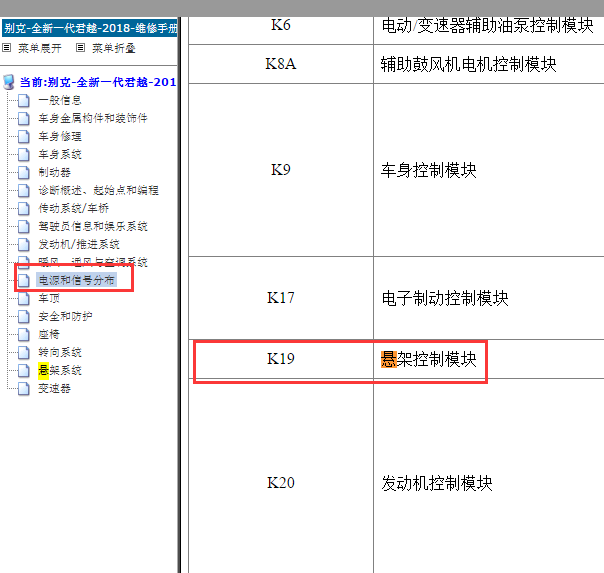The height and width of the screenshot is (573, 604).
Task: Click the page icon beside 发动机/推进系统
Action: (x=24, y=245)
